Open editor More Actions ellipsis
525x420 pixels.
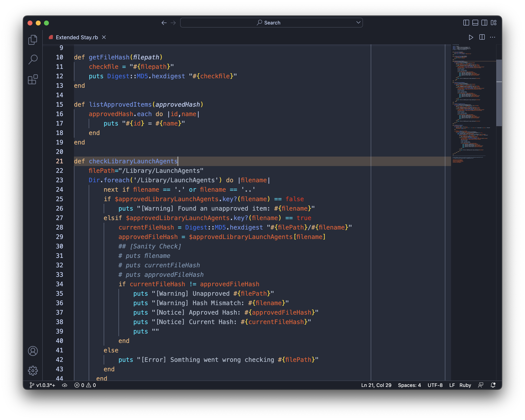point(492,37)
